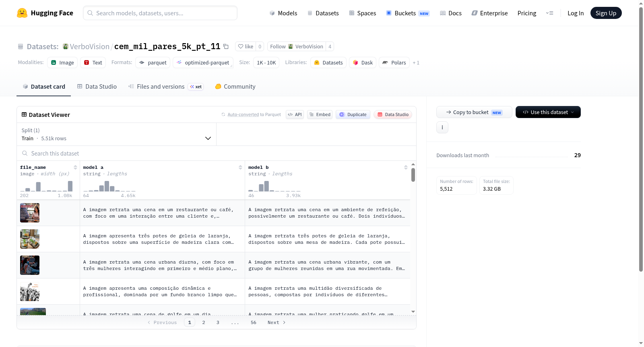Switch to the Dataset card tab
644x347 pixels.
tap(43, 87)
